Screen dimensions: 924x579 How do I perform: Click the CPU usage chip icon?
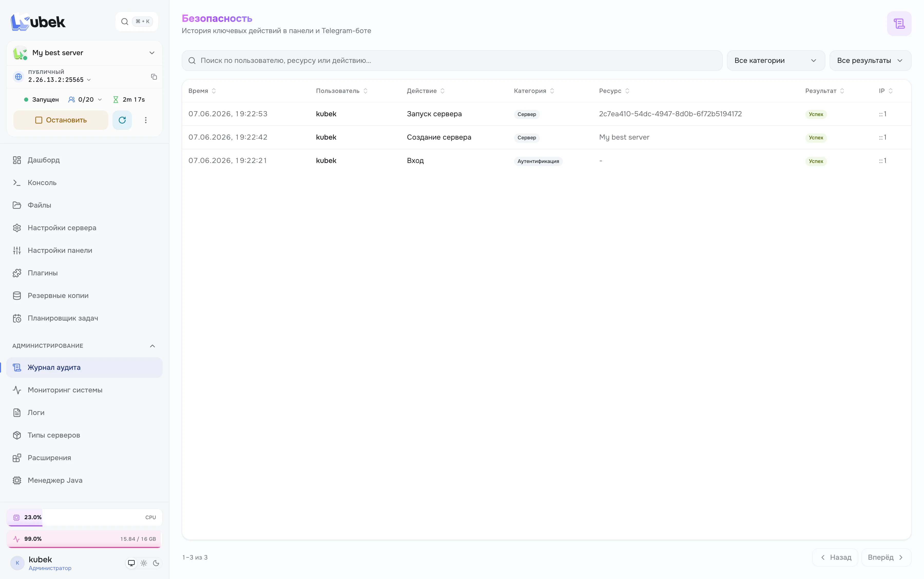tap(16, 517)
